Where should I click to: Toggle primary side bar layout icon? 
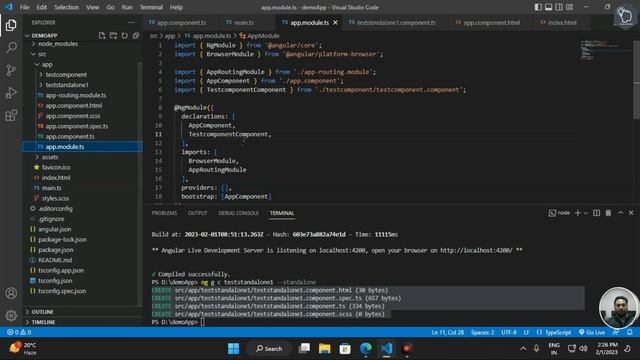point(538,7)
